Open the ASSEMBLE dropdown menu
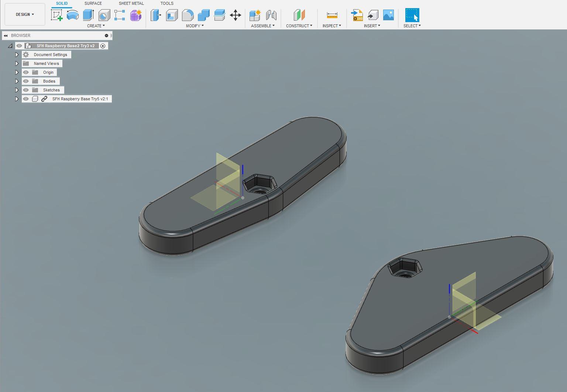 (263, 26)
